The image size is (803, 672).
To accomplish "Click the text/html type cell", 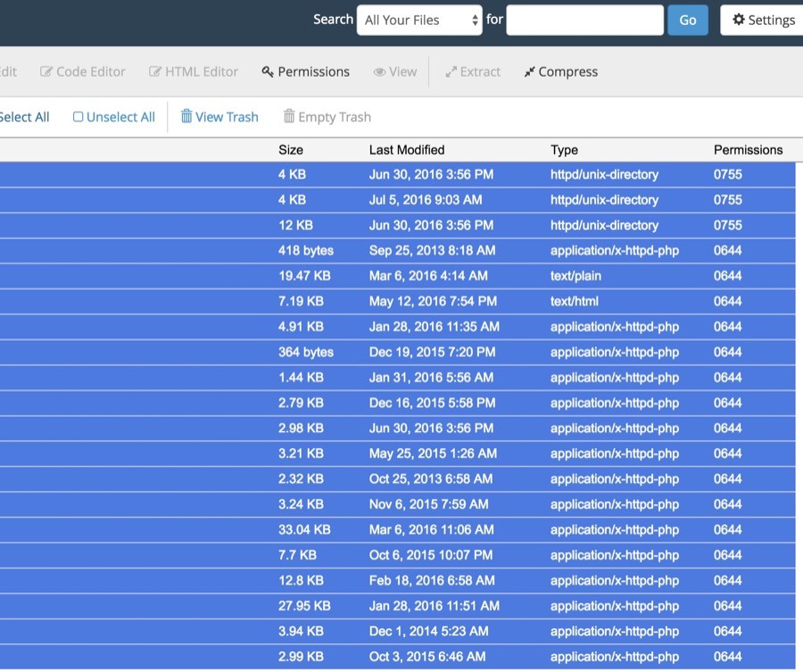I will (x=574, y=301).
